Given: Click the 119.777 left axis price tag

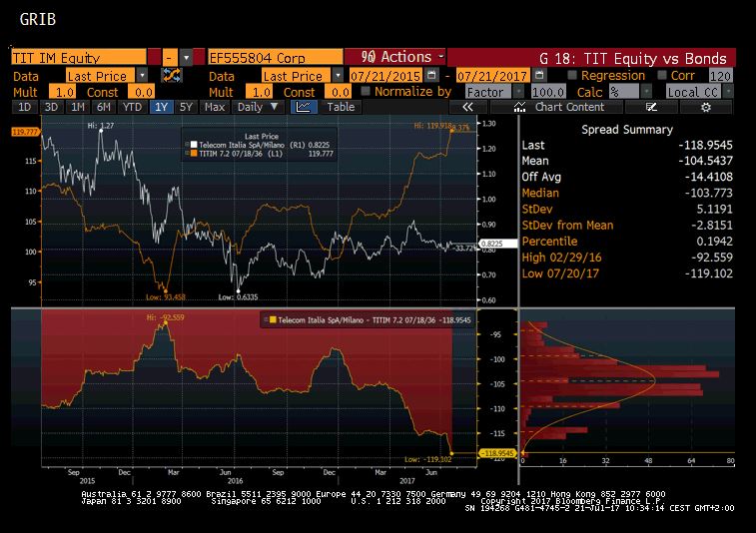Looking at the screenshot, I should 25,132.
